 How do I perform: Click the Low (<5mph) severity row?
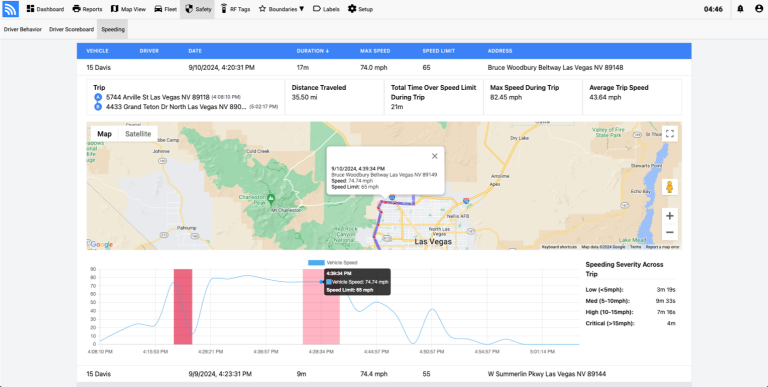point(630,290)
